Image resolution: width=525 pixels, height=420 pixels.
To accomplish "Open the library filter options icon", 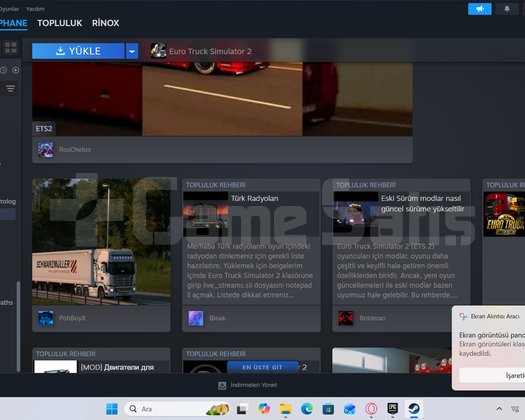I will (x=11, y=88).
